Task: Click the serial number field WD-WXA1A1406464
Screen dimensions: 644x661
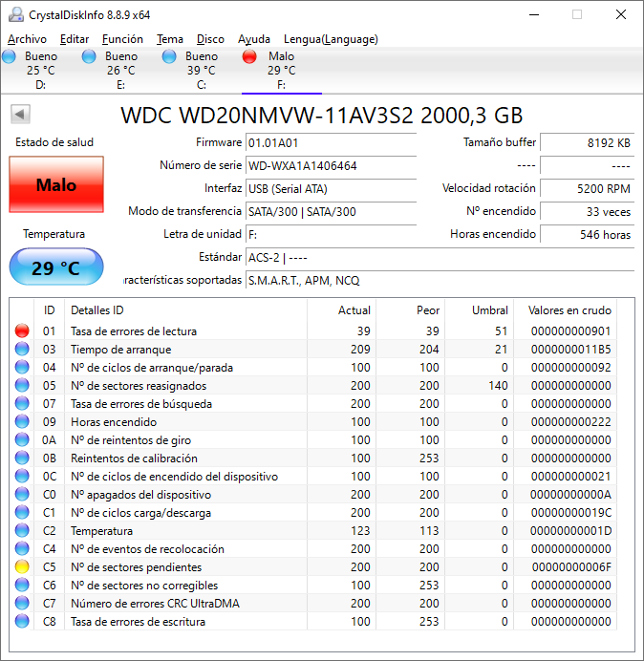Action: click(331, 165)
